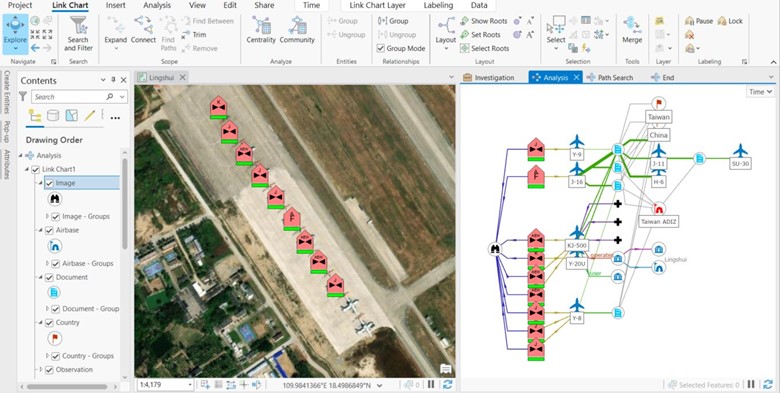Toggle the Group Mode checkbox
The height and width of the screenshot is (393, 780).
point(381,48)
